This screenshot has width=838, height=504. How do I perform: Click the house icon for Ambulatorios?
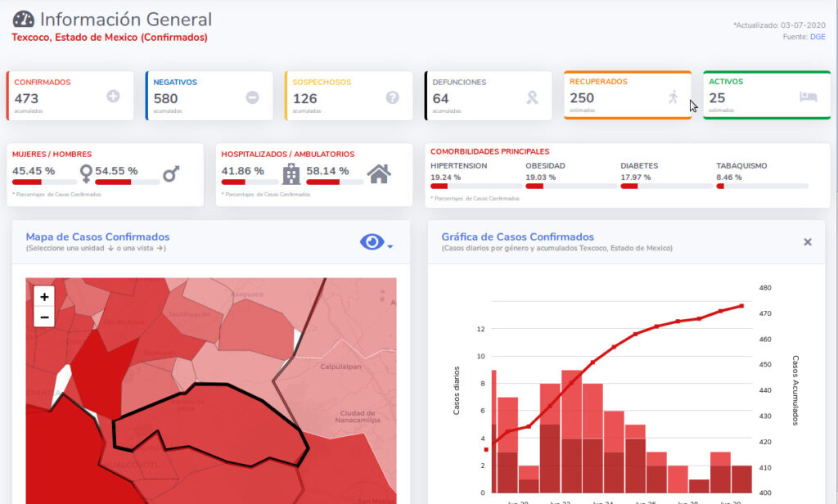coord(378,173)
